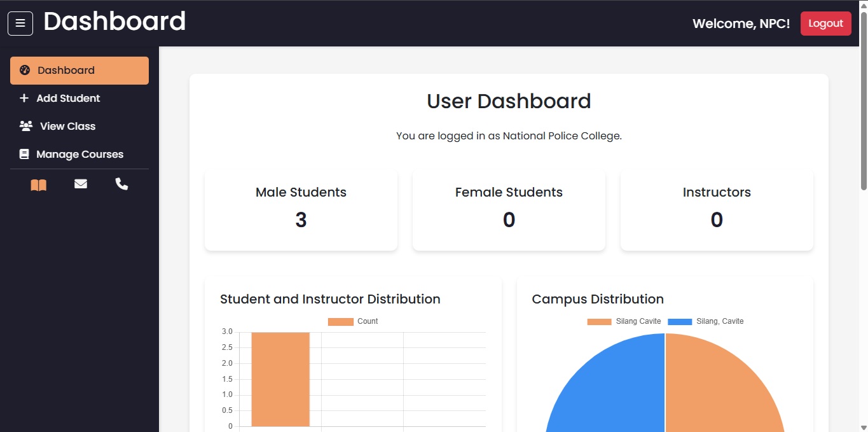868x432 pixels.
Task: Open the orange book icon in sidebar footer
Action: 38,184
